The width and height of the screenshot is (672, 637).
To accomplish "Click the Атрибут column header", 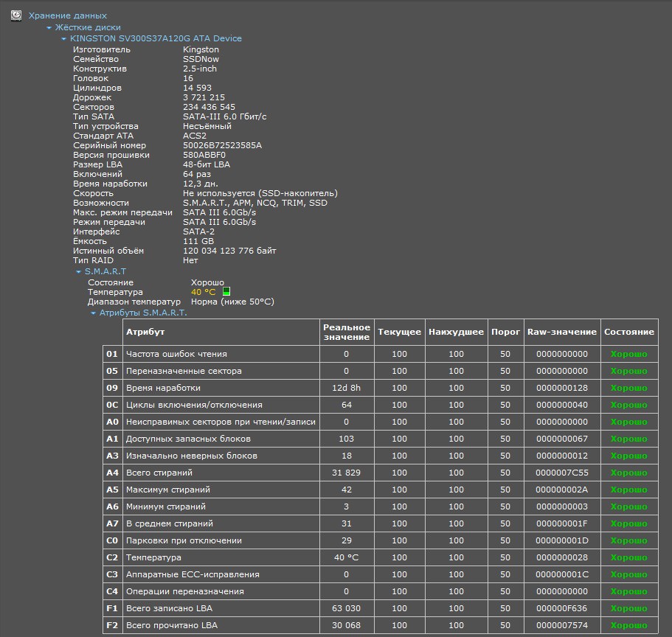I will click(x=221, y=332).
